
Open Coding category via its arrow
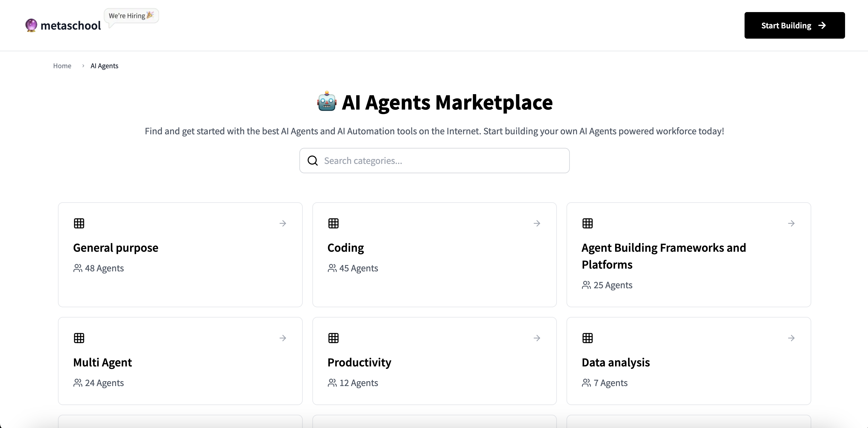537,223
